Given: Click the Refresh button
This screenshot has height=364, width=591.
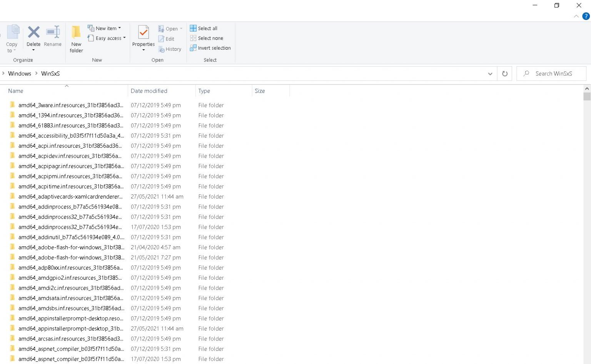Looking at the screenshot, I should pos(505,73).
